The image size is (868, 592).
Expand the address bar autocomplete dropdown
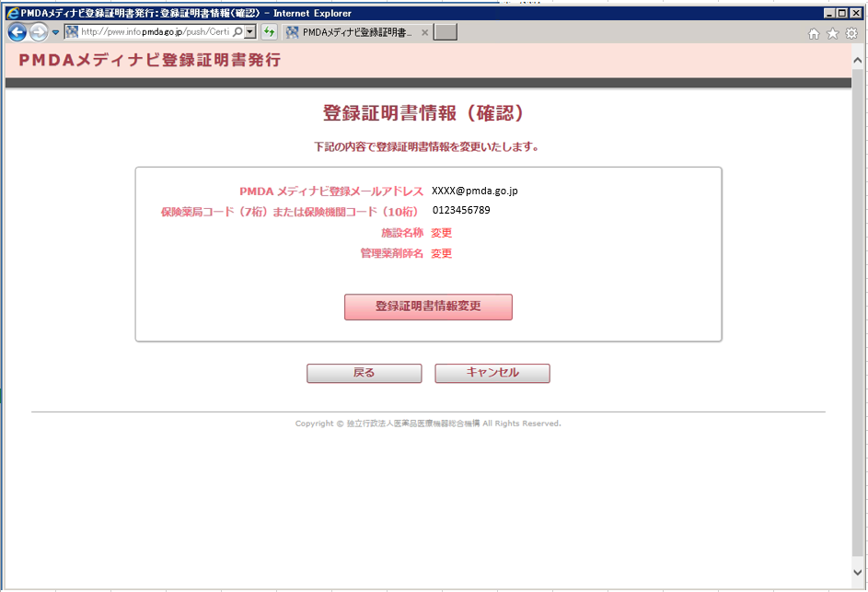[x=250, y=32]
